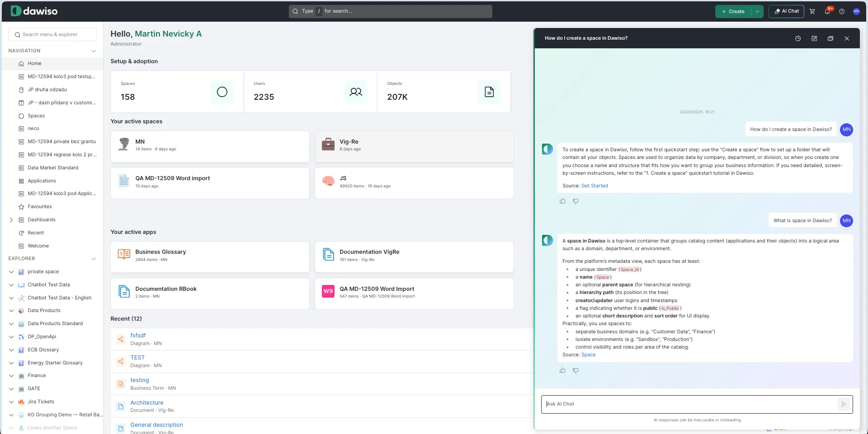Focus Search menu & explorer field

click(52, 35)
